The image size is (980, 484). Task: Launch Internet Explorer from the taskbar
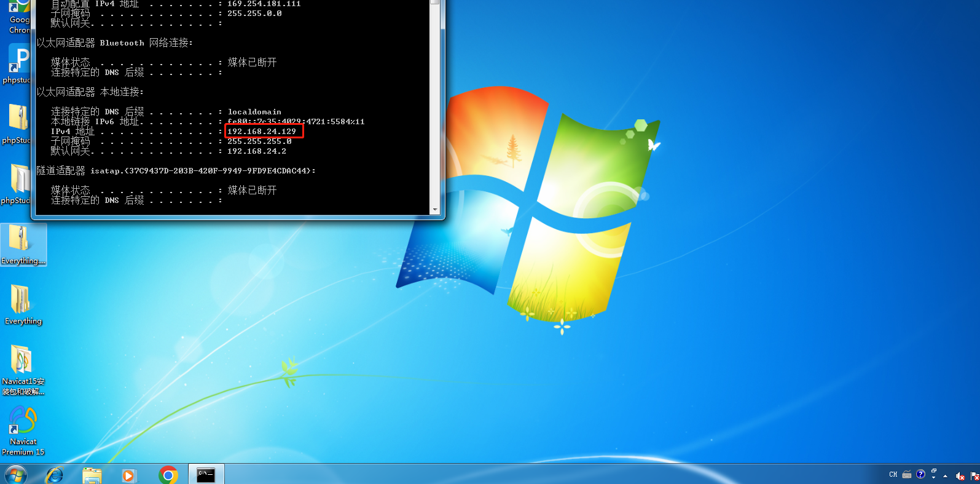click(55, 475)
